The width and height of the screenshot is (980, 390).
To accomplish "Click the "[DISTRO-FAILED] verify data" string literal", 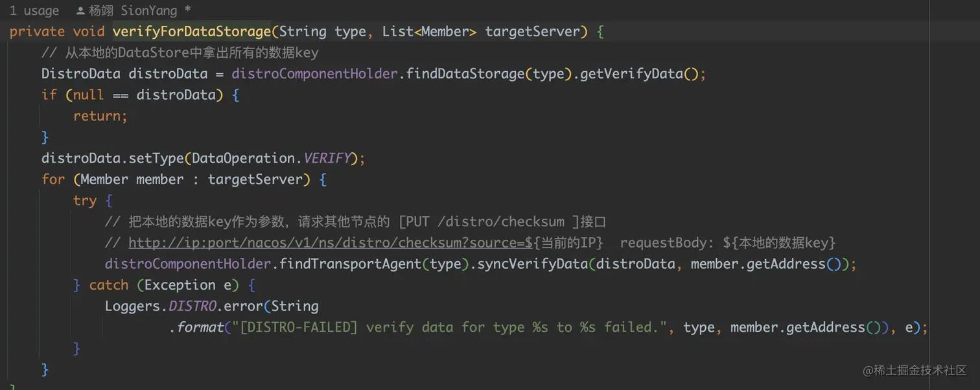I will pyautogui.click(x=446, y=327).
